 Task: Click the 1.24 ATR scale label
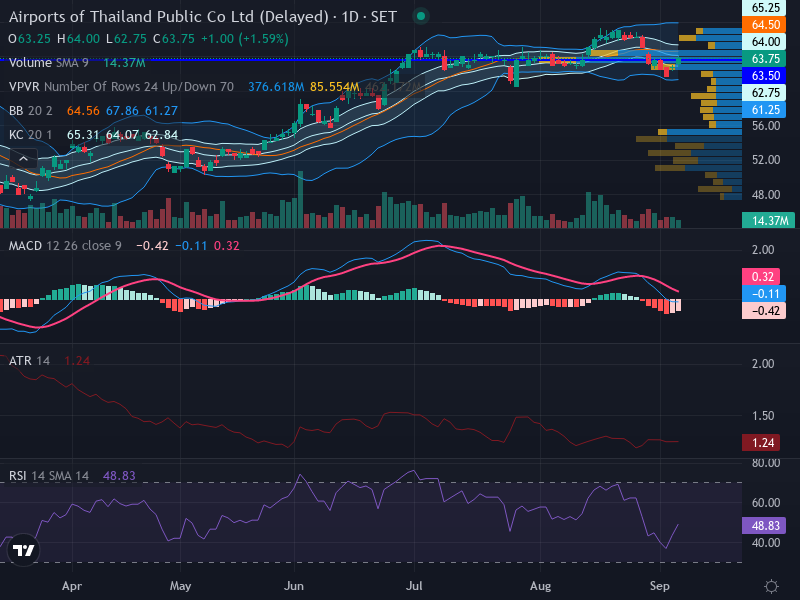coord(761,442)
